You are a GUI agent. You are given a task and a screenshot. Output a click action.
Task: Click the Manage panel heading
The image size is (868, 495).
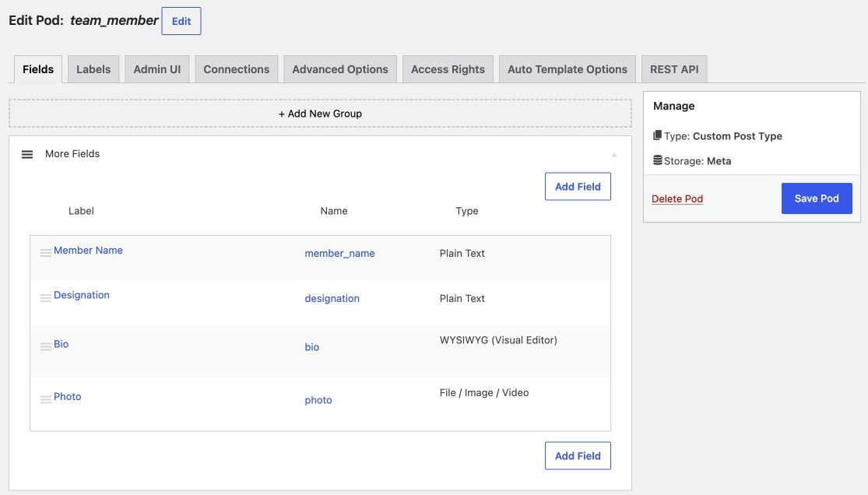(673, 106)
